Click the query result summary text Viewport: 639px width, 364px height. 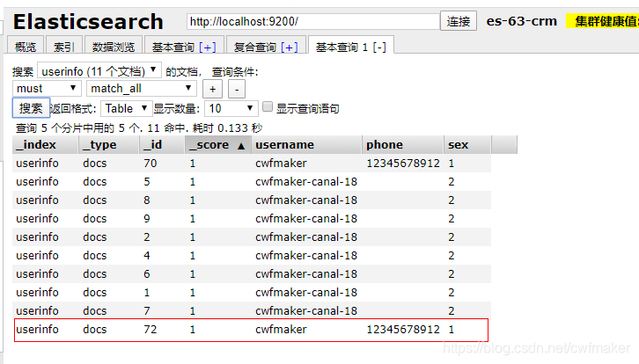(139, 128)
